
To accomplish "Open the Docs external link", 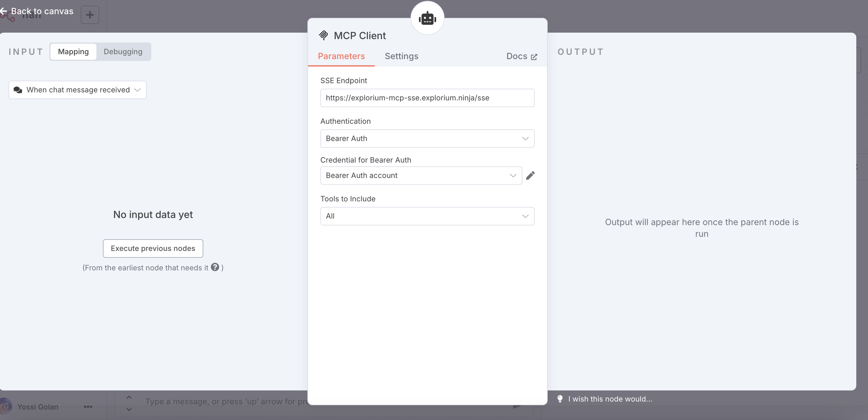I will 521,56.
